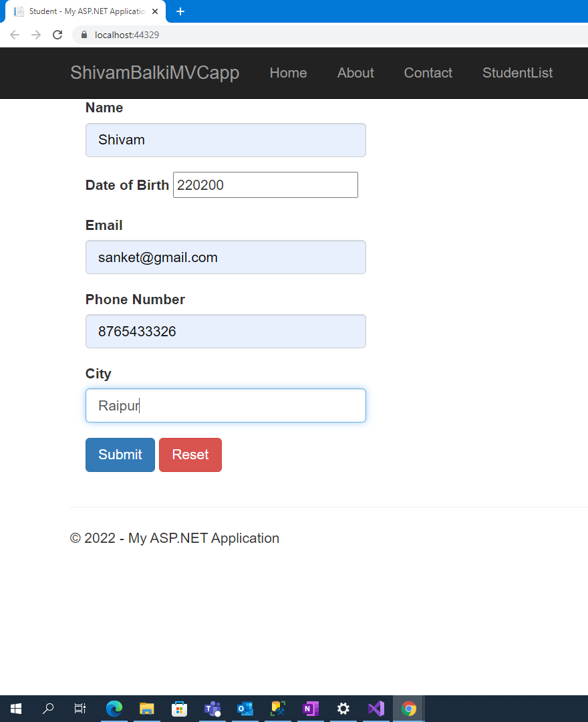This screenshot has height=722, width=588.
Task: Open the Windows Start menu
Action: tap(15, 709)
